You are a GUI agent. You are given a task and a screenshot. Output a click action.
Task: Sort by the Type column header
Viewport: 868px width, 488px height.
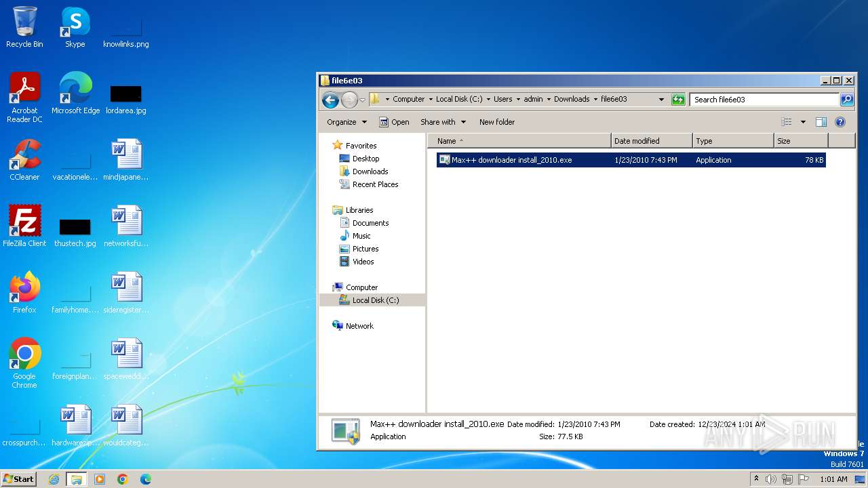[x=733, y=141]
